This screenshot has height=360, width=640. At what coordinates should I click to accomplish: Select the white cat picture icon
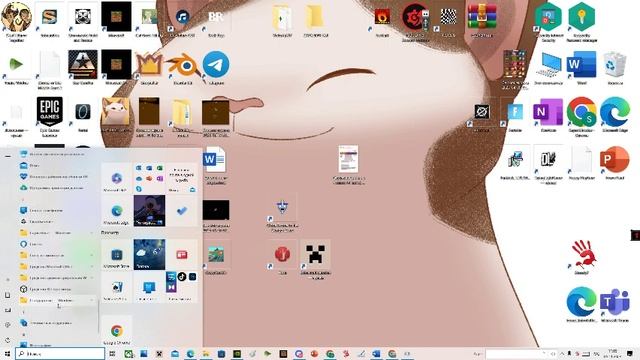pyautogui.click(x=116, y=111)
